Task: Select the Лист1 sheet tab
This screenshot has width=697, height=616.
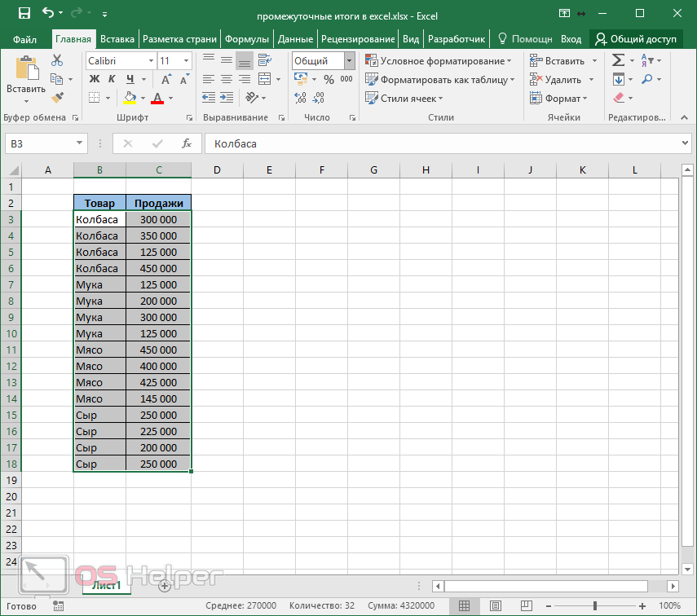Action: pyautogui.click(x=106, y=586)
